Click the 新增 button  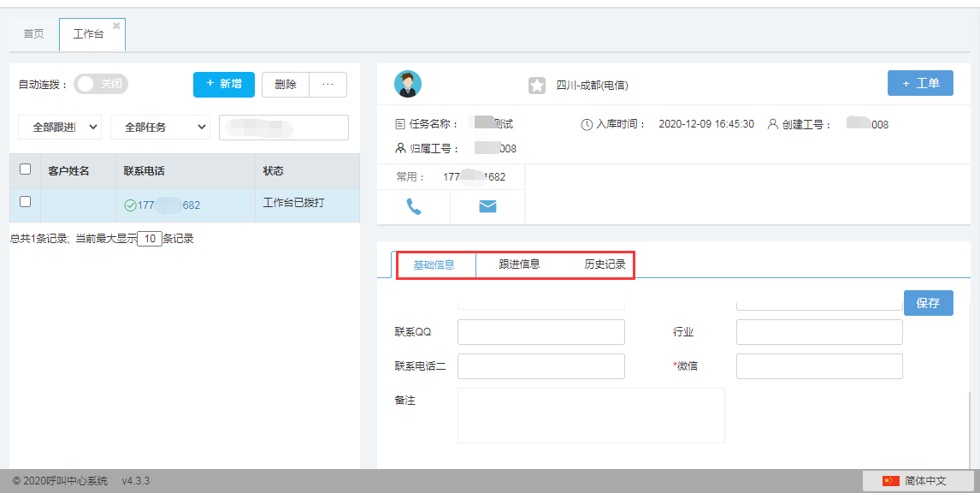click(x=224, y=84)
